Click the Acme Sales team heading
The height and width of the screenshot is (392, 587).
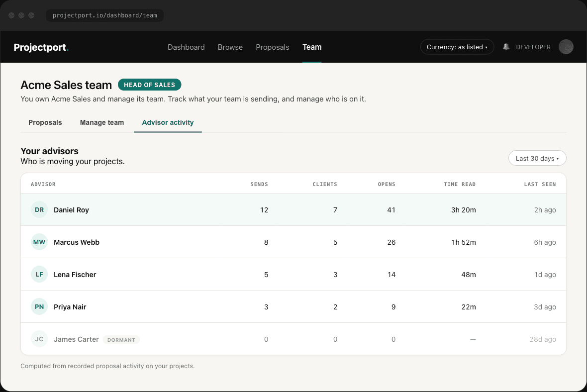(66, 85)
